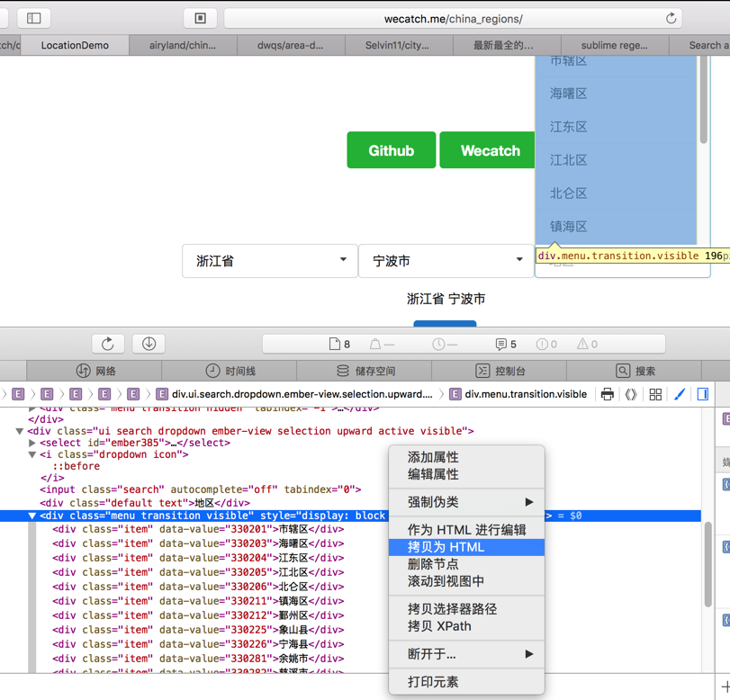Image resolution: width=730 pixels, height=700 pixels.
Task: Choose 作为 HTML 进行编辑
Action: (x=466, y=530)
